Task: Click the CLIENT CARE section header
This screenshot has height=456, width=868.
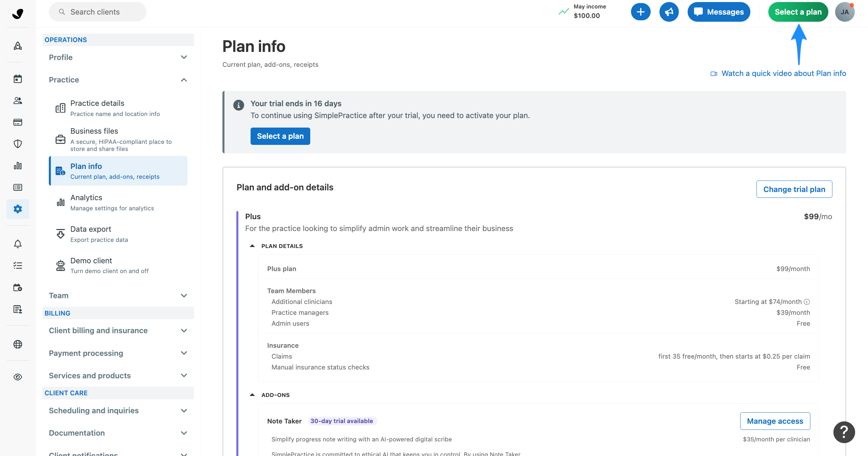Action: click(x=118, y=393)
